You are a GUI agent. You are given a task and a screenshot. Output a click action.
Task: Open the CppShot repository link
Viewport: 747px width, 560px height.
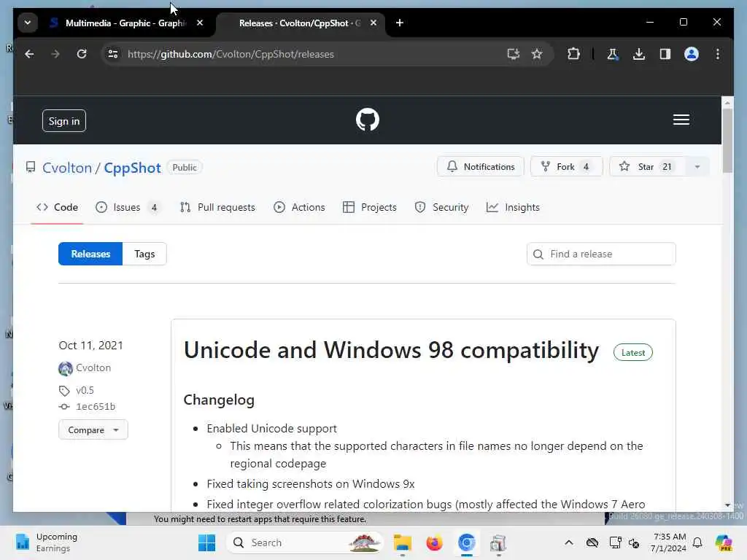pos(133,168)
